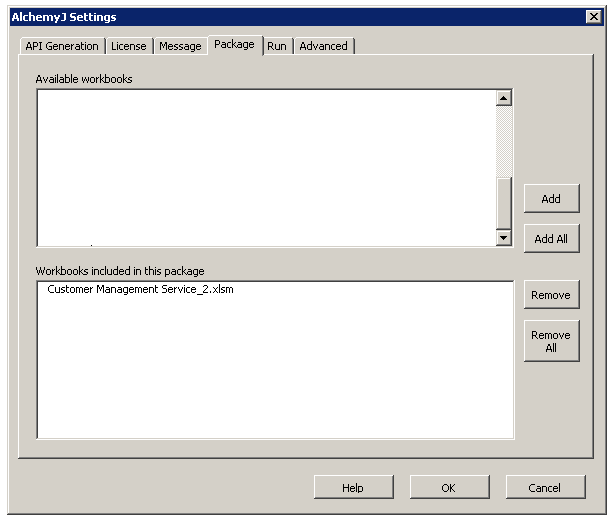Select Customer Management Service_2.xlsm in the list
This screenshot has width=616, height=522.
(x=140, y=290)
